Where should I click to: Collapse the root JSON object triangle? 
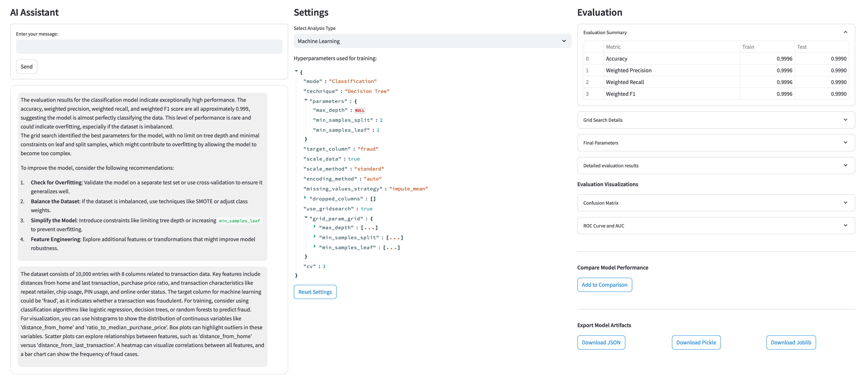[296, 71]
